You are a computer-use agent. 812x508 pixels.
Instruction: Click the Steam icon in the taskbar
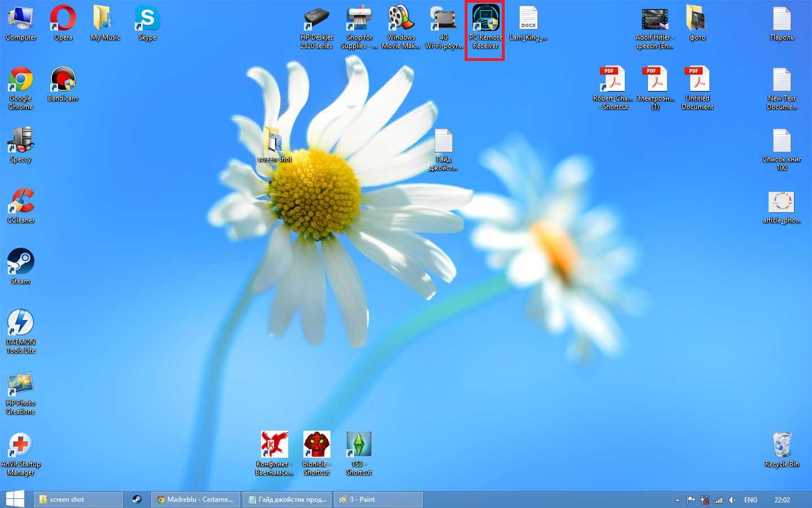136,500
